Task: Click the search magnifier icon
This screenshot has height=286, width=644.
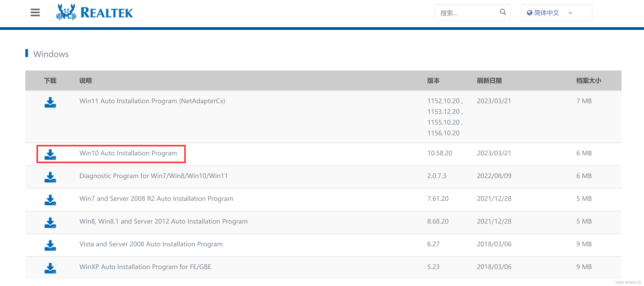Action: pos(503,12)
